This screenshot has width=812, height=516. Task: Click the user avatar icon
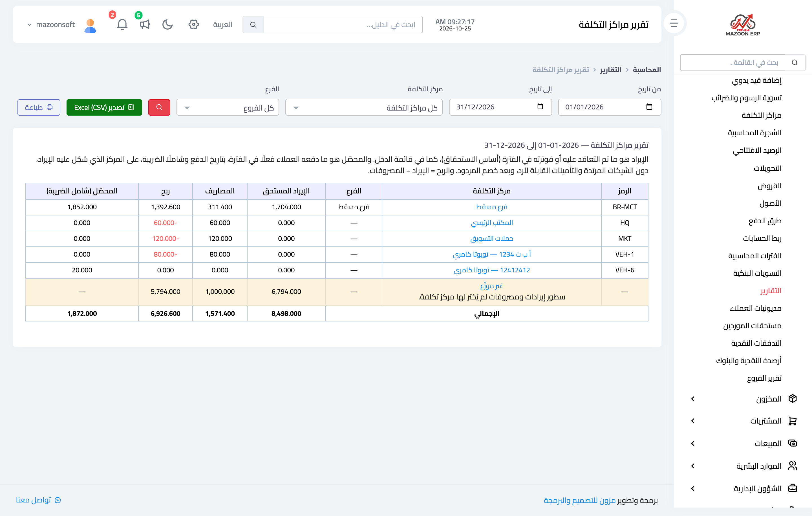click(90, 25)
